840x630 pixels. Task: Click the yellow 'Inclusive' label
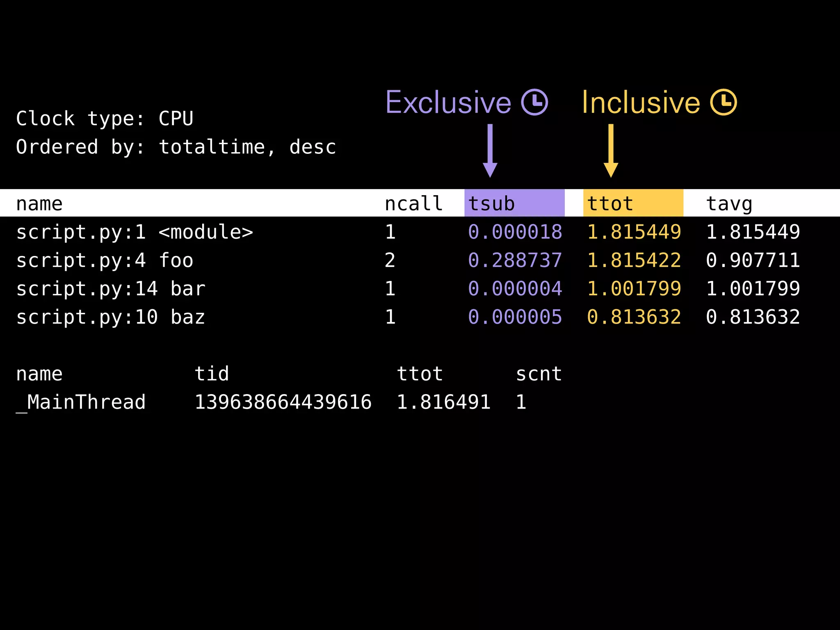[x=641, y=102]
